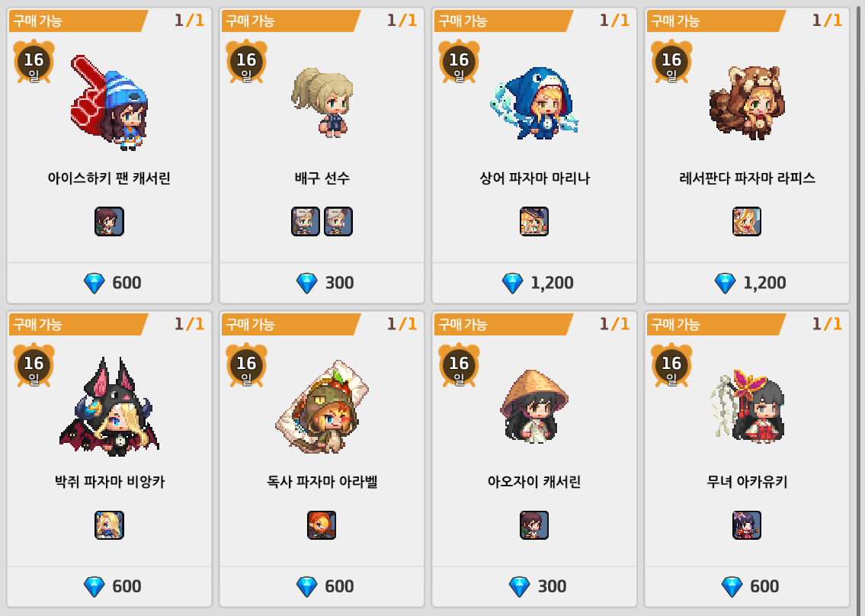Choose the 독사 파자마 아라벨 snake costume
The width and height of the screenshot is (865, 616).
pos(322,407)
